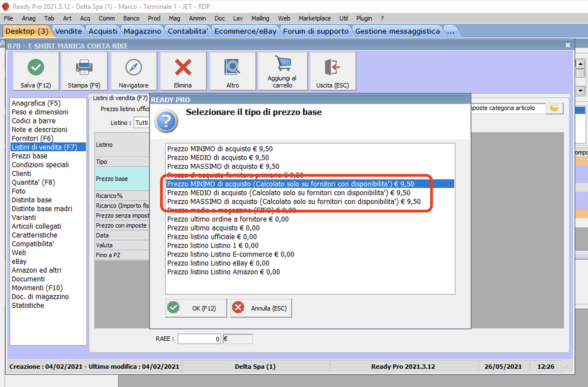
Task: Open the Util menu
Action: (x=343, y=18)
